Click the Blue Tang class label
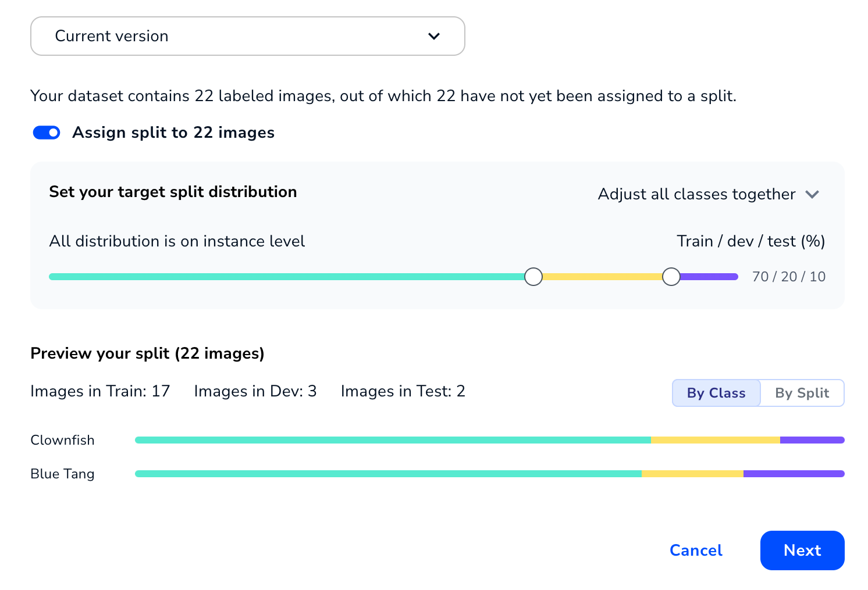 (x=62, y=474)
